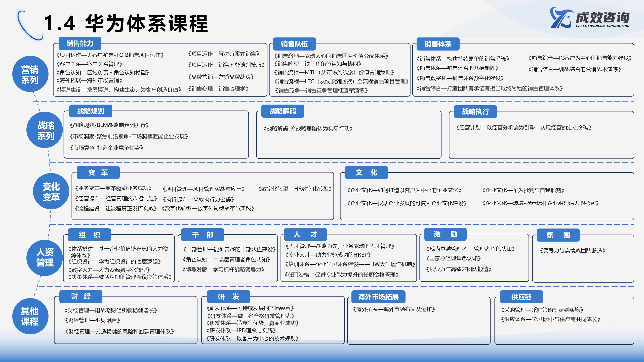644x362 pixels.
Task: Click the 成效咨询 company logo
Action: pyautogui.click(x=590, y=18)
